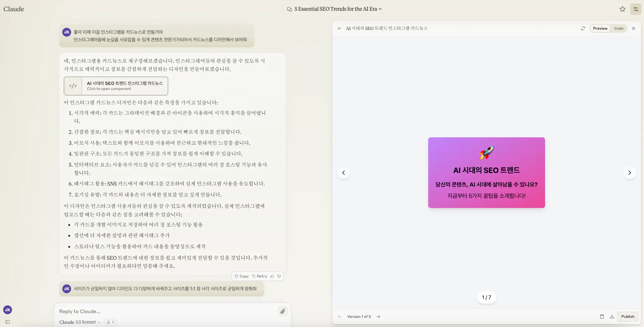Screen dimensions: 644x327
Task: Open the AI 시대의 SEO 트렌드 component card
Action: 116,86
